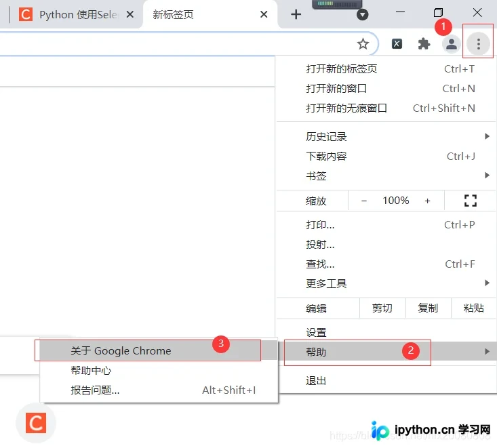
Task: Click the 粘贴 button
Action: pyautogui.click(x=473, y=308)
